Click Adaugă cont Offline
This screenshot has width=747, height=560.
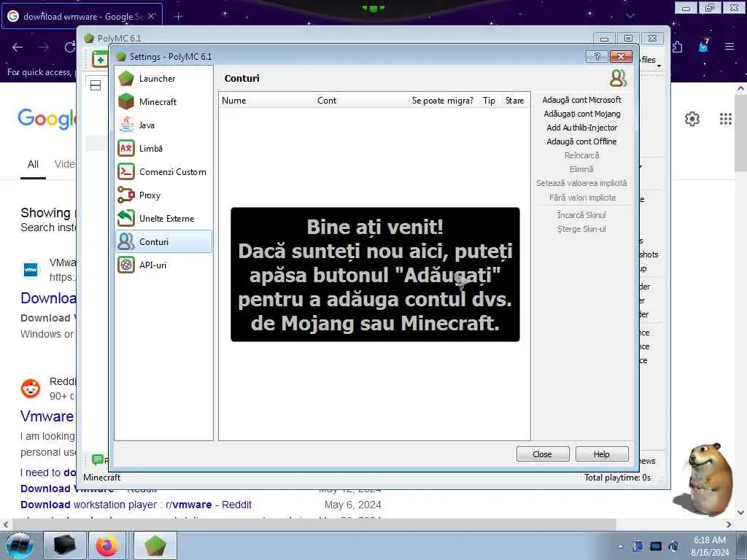[x=581, y=141]
